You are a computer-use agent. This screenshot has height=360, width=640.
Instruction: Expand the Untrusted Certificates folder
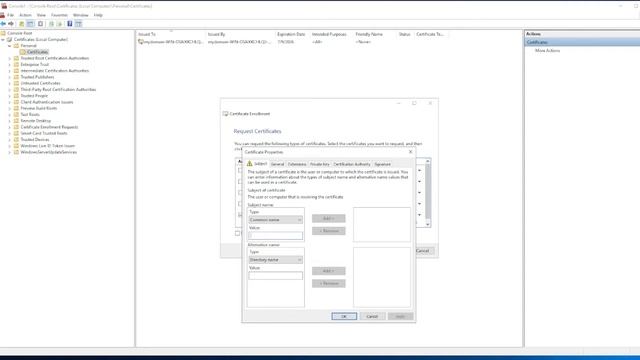tap(10, 83)
